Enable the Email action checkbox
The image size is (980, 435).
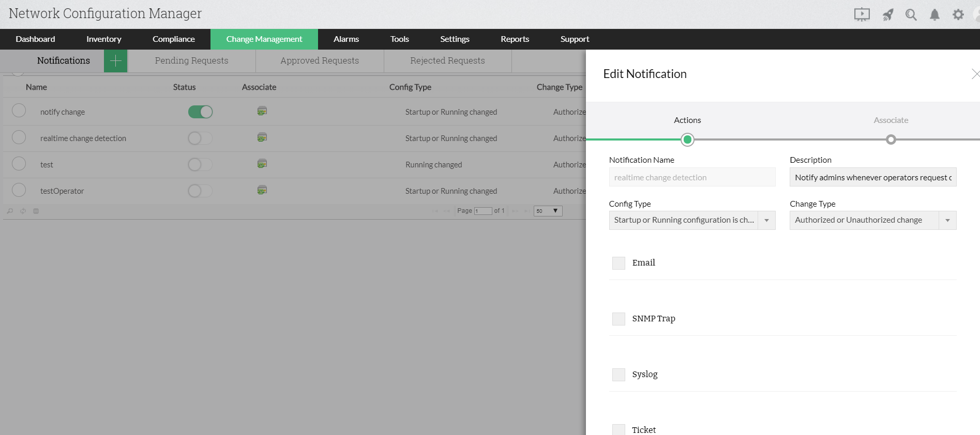(619, 263)
